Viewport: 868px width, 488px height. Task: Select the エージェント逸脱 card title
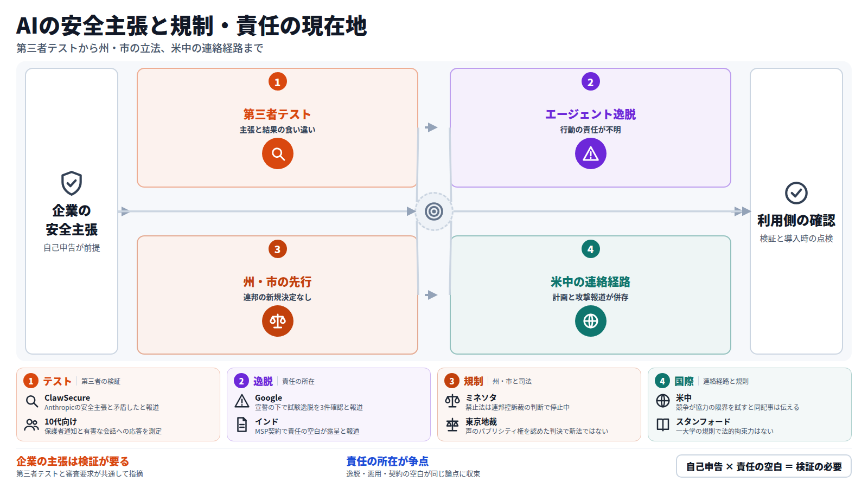click(590, 114)
